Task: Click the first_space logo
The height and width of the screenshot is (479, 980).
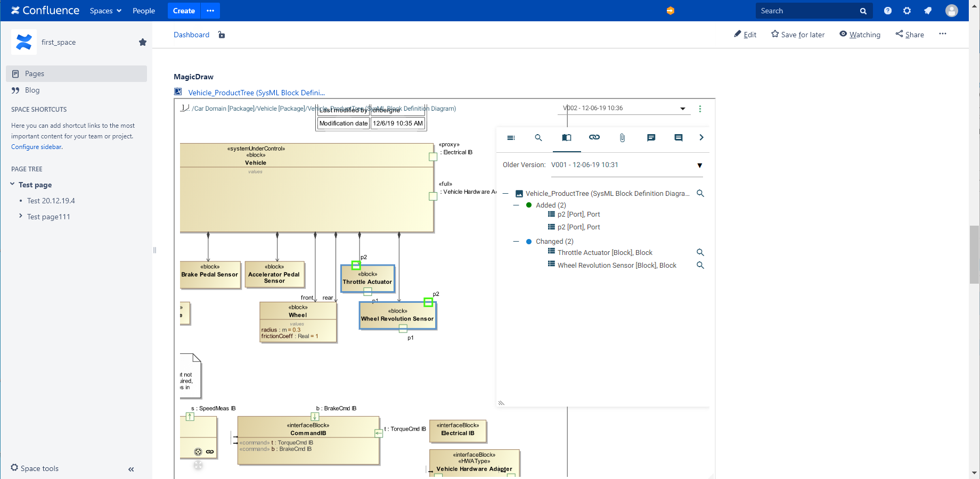Action: pos(24,42)
